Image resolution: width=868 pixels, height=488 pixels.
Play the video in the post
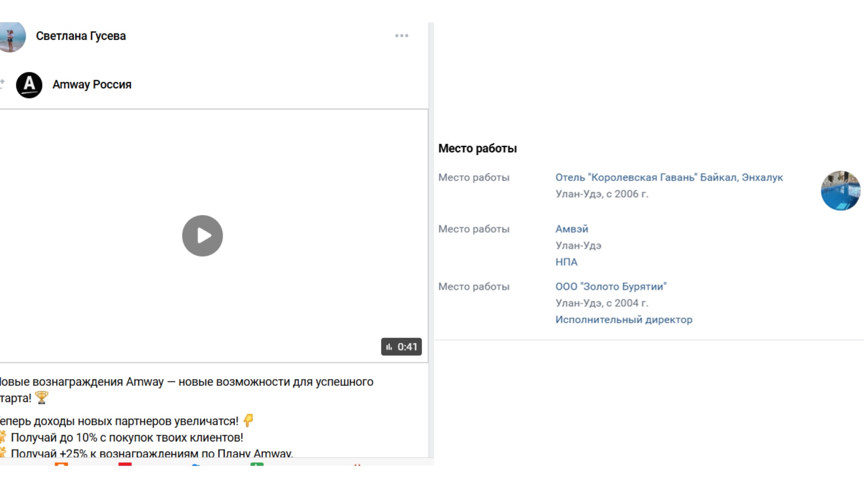[x=203, y=235]
